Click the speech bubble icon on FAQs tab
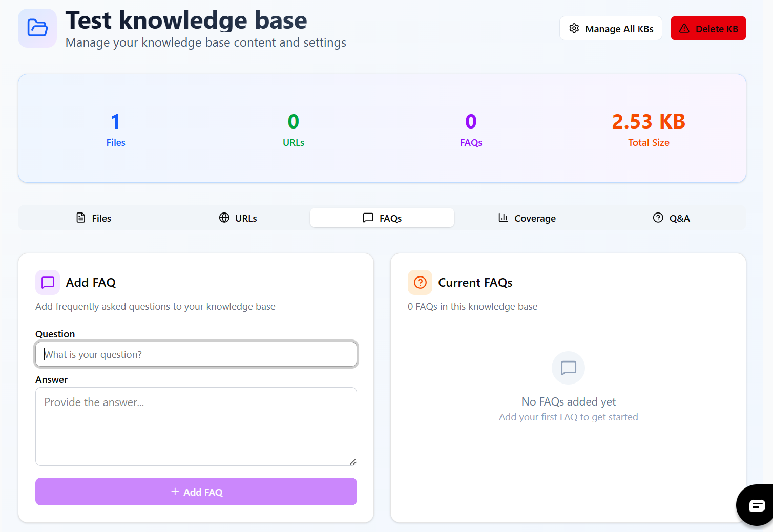The image size is (773, 532). click(x=368, y=218)
